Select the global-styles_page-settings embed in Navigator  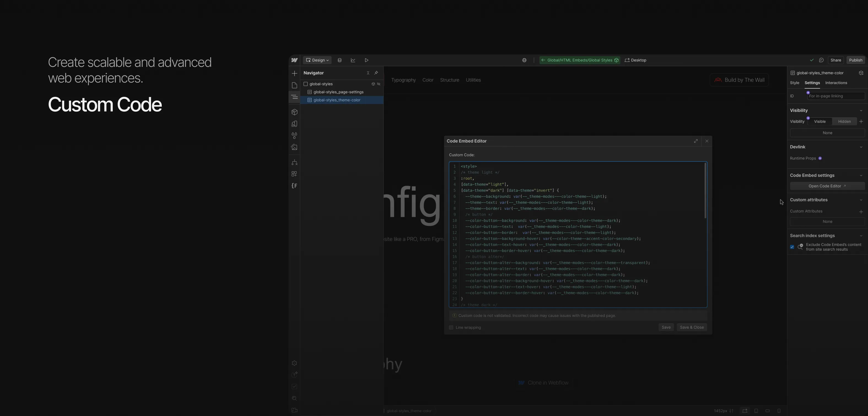338,92
